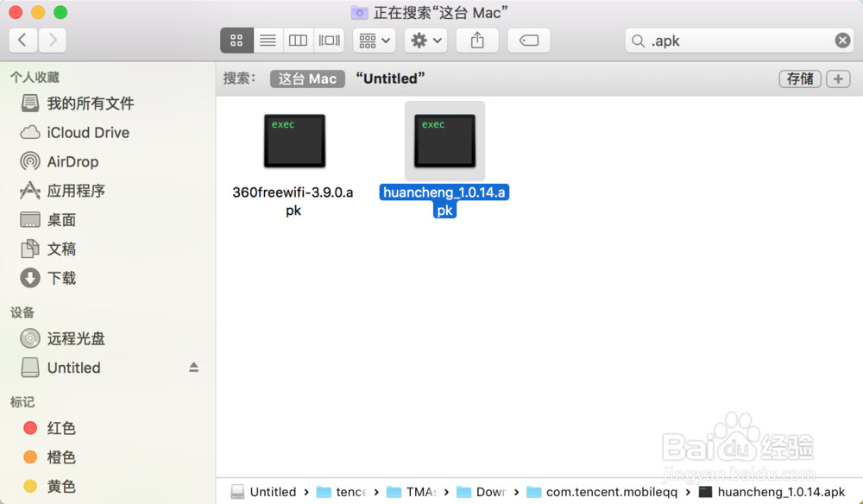
Task: Minimize the Finder window
Action: (x=38, y=12)
